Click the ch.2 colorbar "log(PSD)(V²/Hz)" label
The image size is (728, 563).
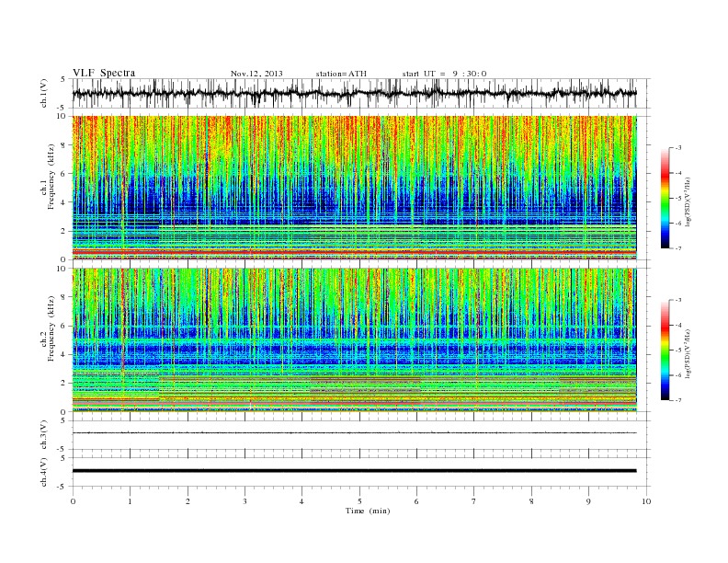(x=688, y=353)
